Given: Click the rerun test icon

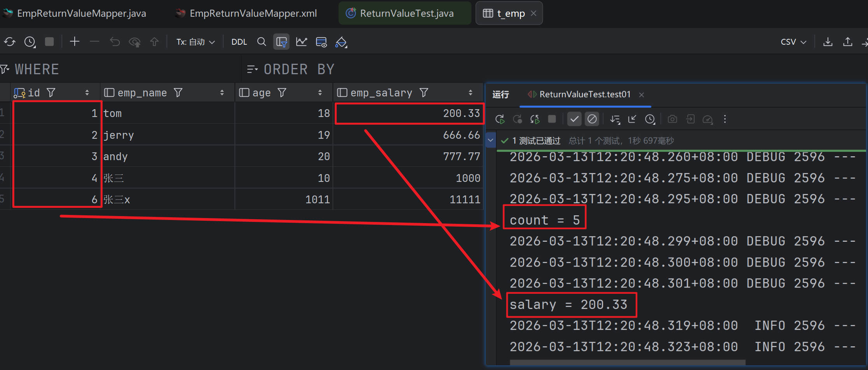Looking at the screenshot, I should point(500,119).
